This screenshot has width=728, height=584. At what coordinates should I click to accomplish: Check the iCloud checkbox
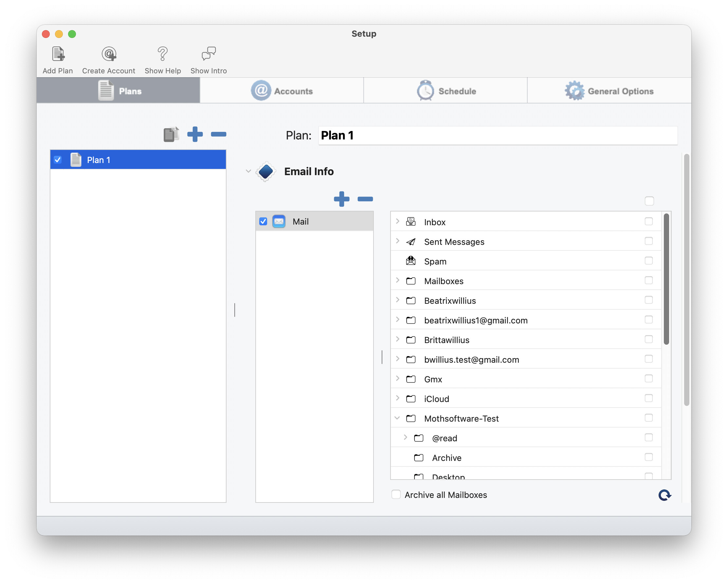(x=648, y=398)
